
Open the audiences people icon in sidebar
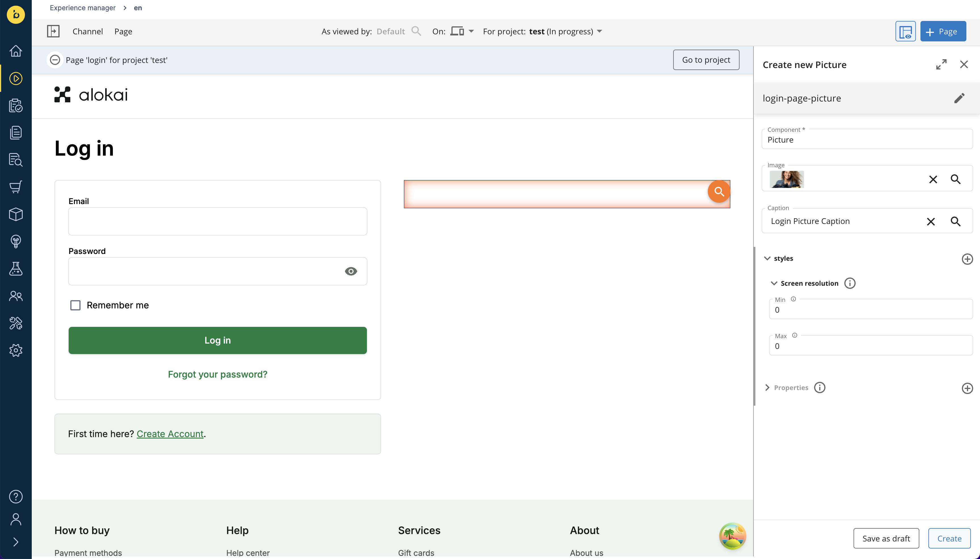[16, 296]
